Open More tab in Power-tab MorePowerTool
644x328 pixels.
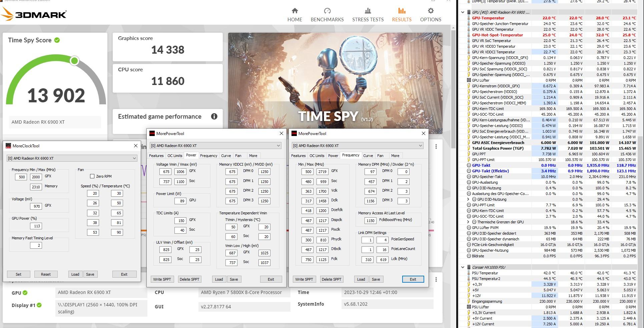coord(253,156)
